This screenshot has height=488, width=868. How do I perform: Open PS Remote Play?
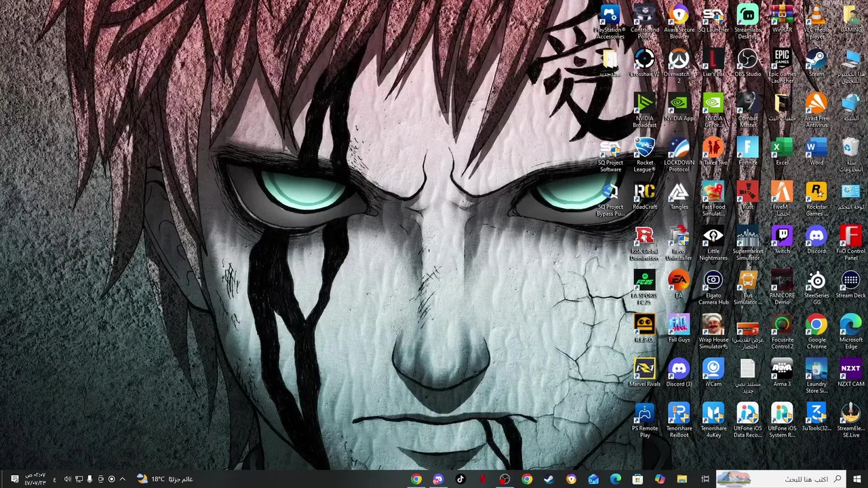(x=644, y=420)
